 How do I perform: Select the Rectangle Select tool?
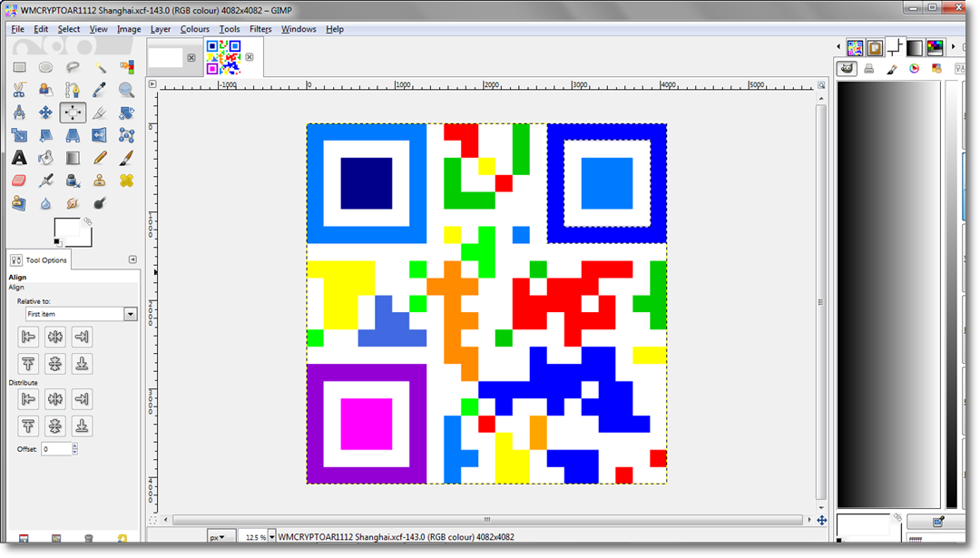19,67
